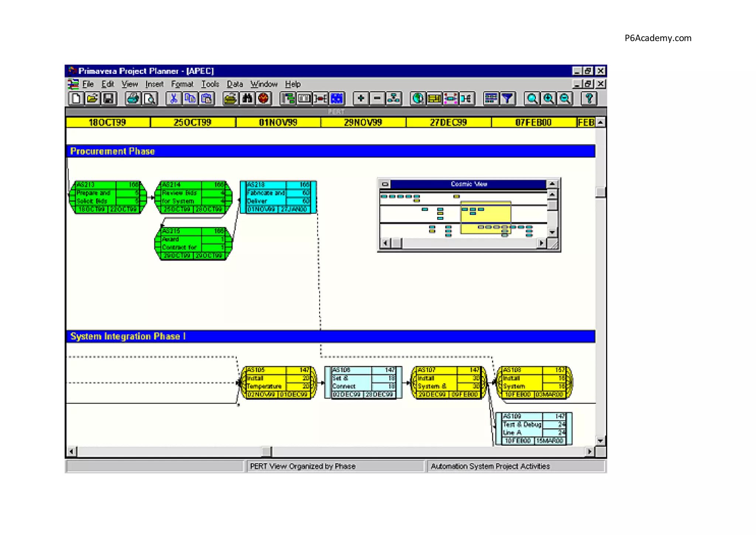Select the AS213 Prepare and Solicit Bids activity

pos(107,197)
